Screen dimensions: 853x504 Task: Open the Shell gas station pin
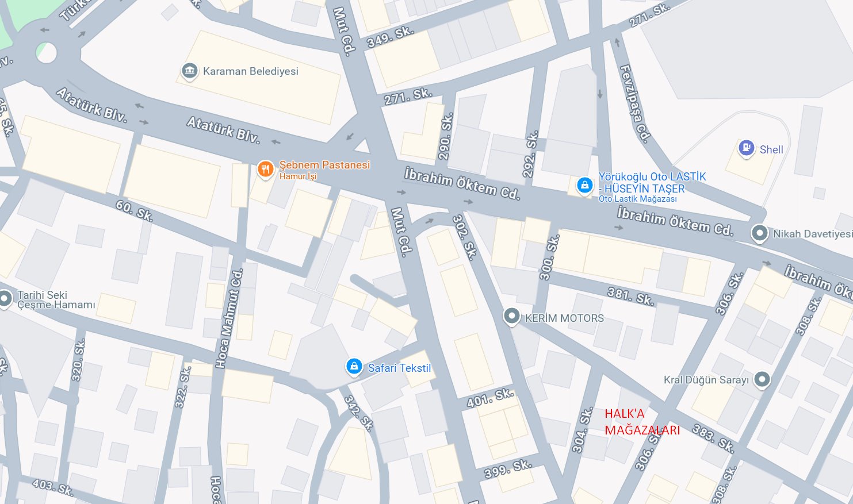click(x=746, y=148)
